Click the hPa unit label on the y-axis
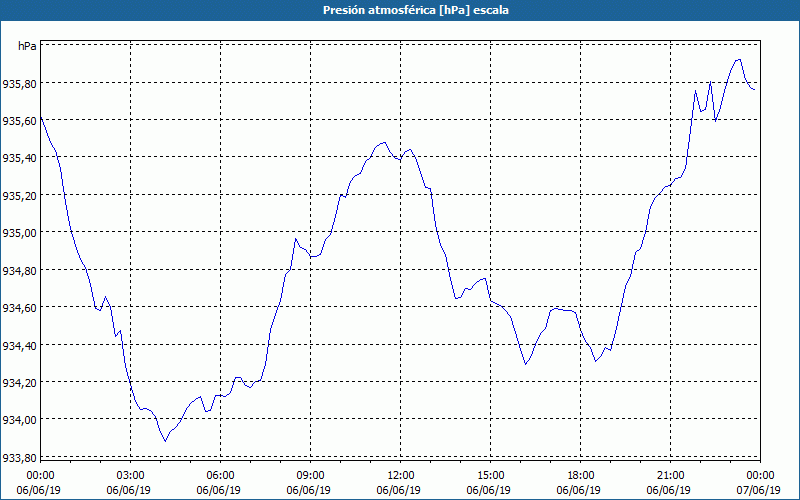This screenshot has height=500, width=800. (27, 46)
